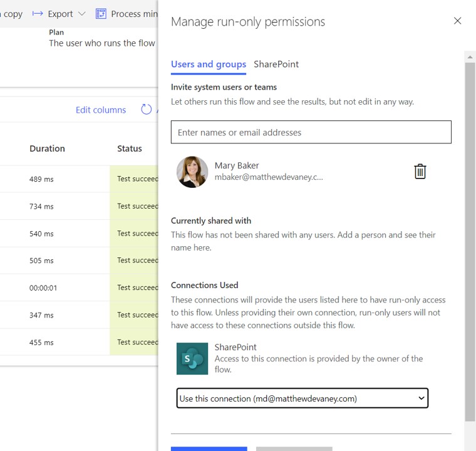Expand the Export dropdown chevron
Viewport: 476px width, 451px height.
82,14
